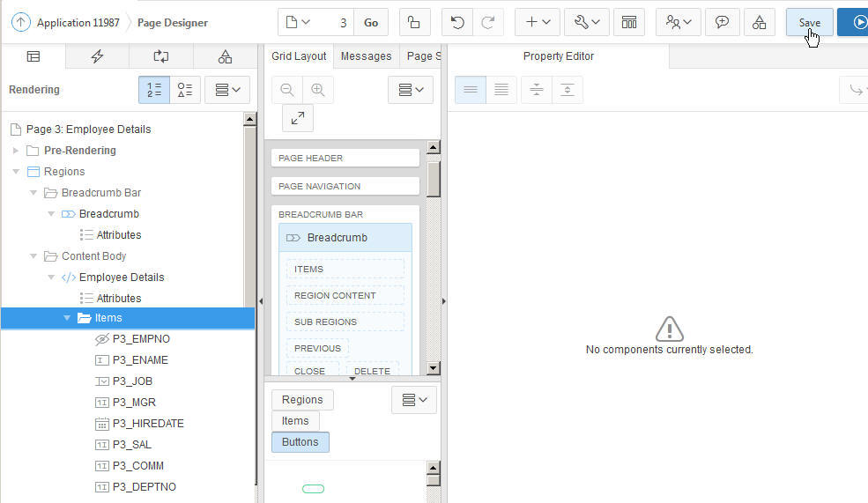The height and width of the screenshot is (503, 868).
Task: Click the tree pane scroll-up arrow
Action: 249,119
